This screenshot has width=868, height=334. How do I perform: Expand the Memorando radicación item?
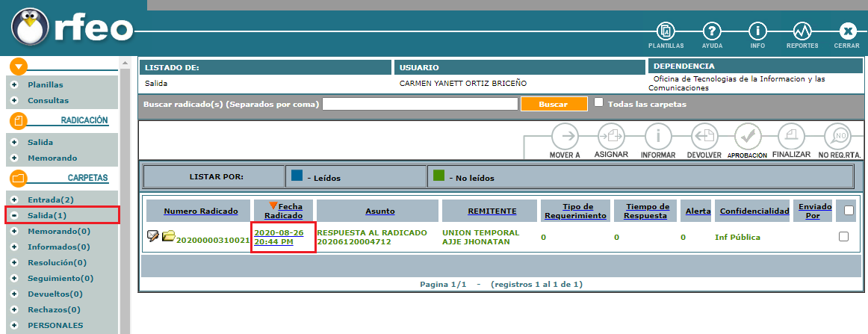15,158
